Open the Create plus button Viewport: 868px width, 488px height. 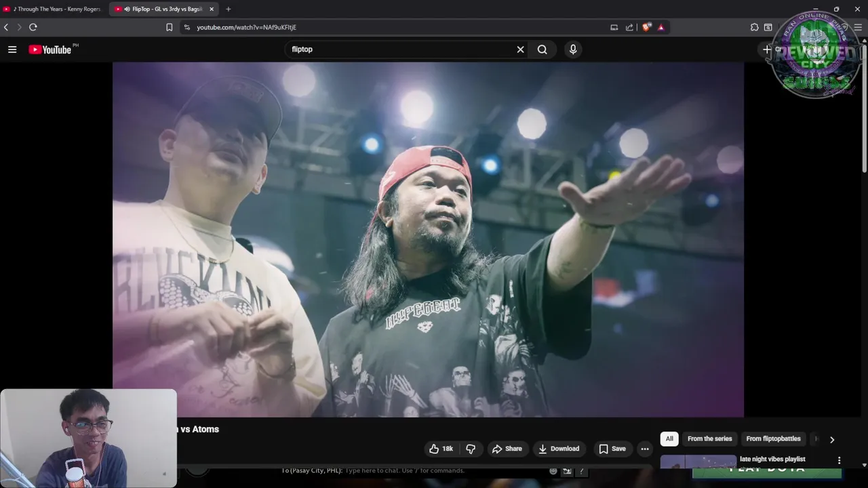point(767,49)
